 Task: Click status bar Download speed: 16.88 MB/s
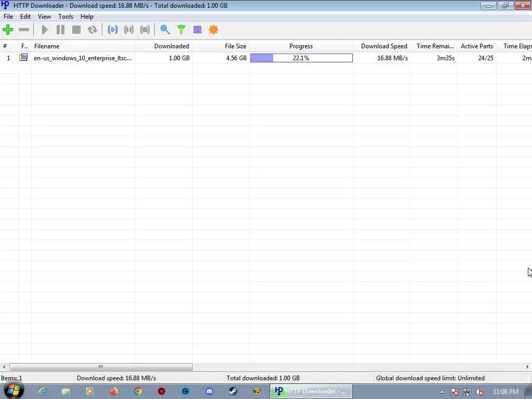(116, 378)
